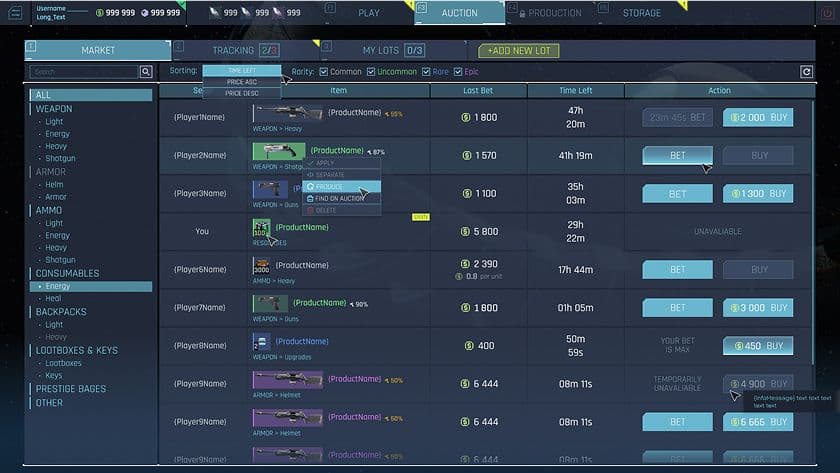Click the green resources item icon in your lot
The width and height of the screenshot is (840, 473).
pyautogui.click(x=261, y=229)
